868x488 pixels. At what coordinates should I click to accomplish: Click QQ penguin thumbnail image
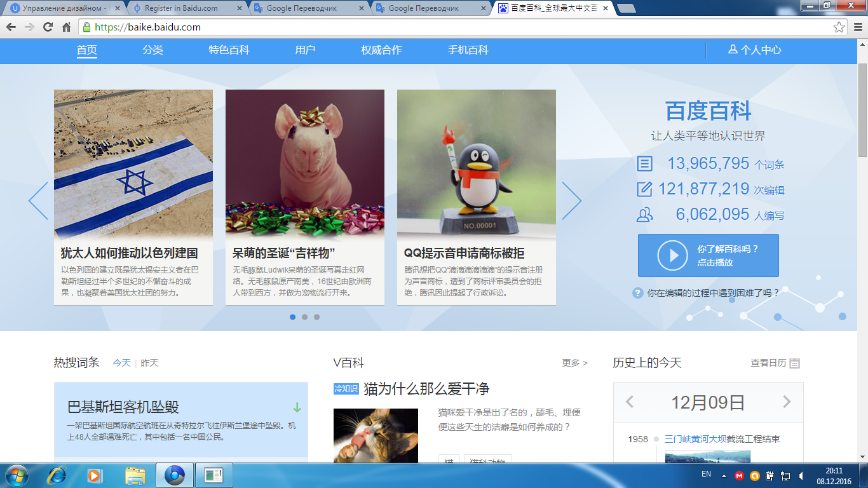(x=477, y=164)
